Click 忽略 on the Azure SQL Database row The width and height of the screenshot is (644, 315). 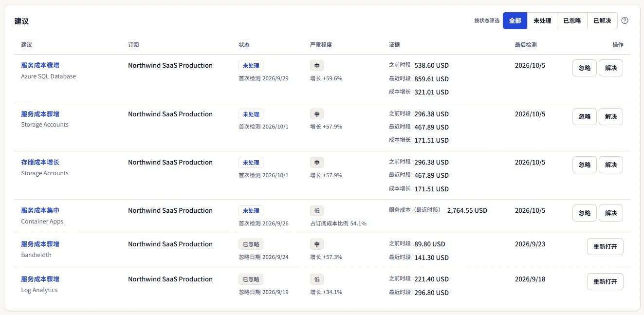point(585,68)
